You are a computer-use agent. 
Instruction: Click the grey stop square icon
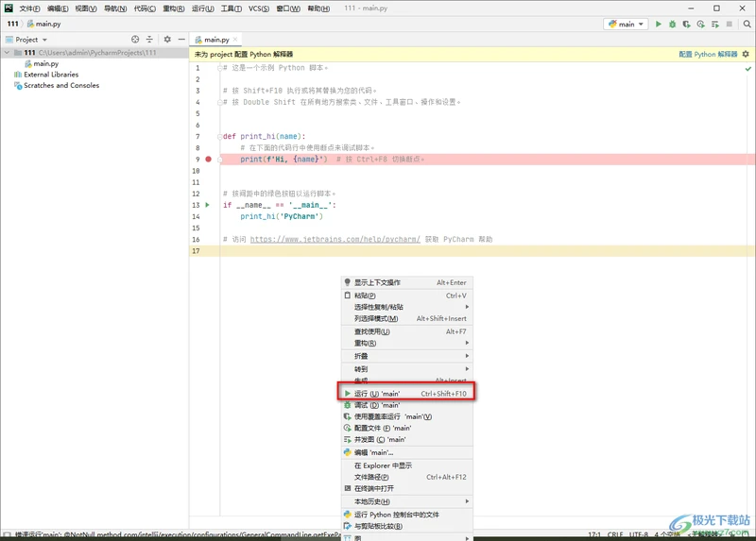click(729, 24)
